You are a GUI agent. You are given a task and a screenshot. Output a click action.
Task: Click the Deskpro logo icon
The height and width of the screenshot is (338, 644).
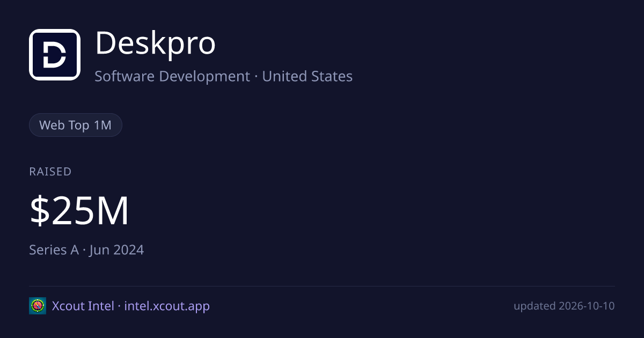55,55
